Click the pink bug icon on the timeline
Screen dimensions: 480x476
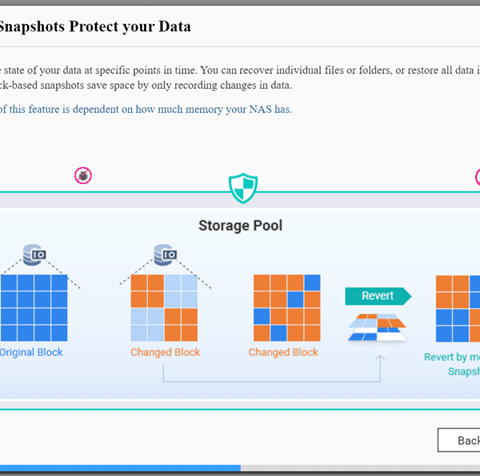tap(83, 176)
